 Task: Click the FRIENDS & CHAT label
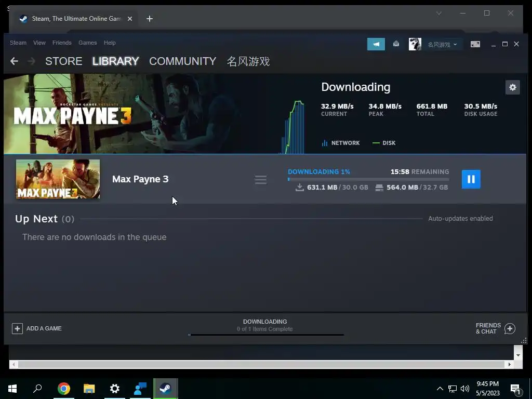tap(488, 328)
